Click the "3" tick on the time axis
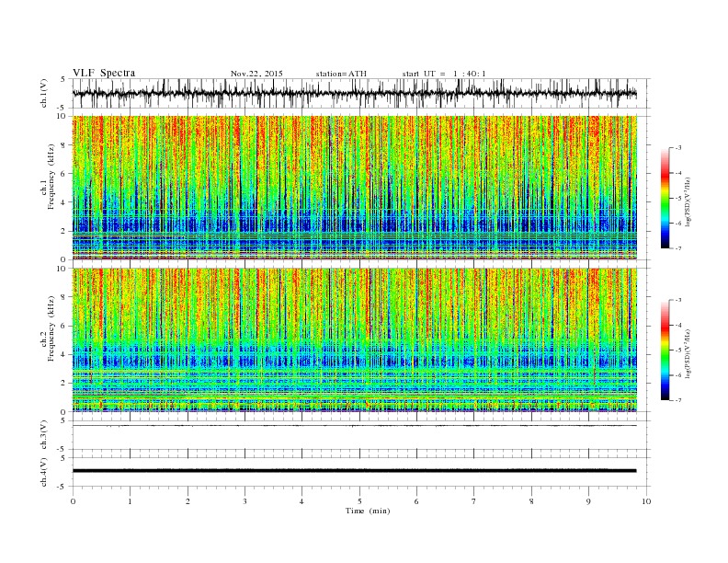This screenshot has width=728, height=563. (x=245, y=501)
